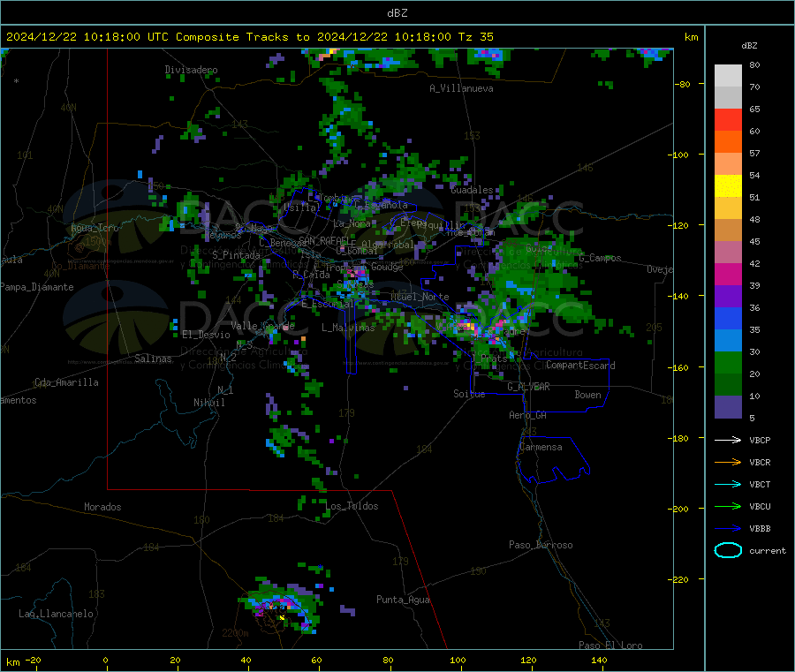795x672 pixels.
Task: Click the dBZ title at top
Action: tap(397, 13)
